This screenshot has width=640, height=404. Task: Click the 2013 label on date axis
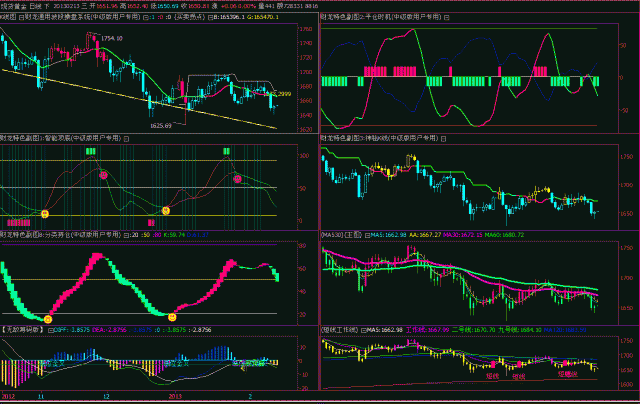pyautogui.click(x=176, y=397)
